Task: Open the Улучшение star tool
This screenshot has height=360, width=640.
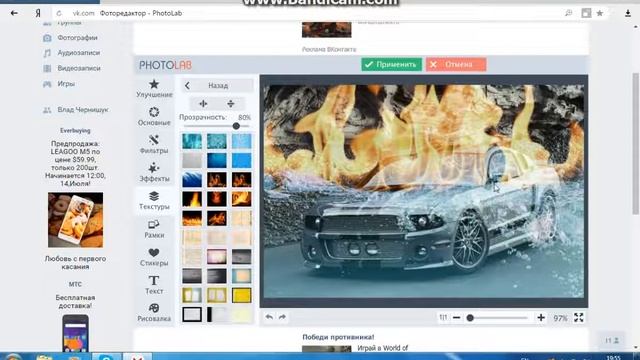Action: 154,89
